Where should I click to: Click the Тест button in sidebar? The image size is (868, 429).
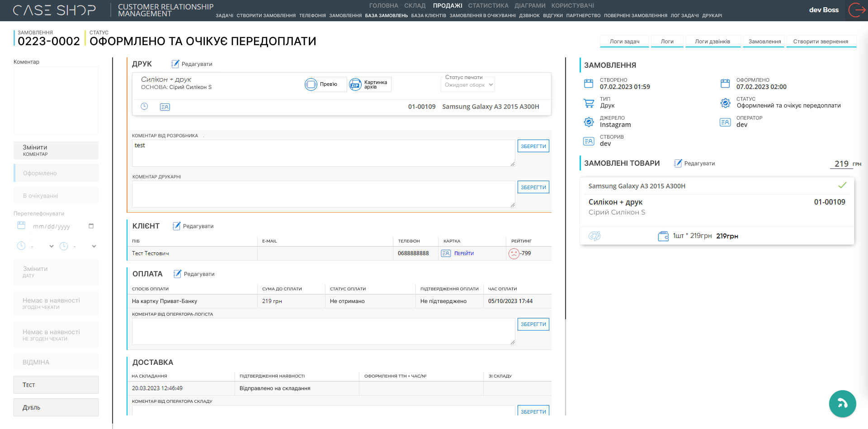(56, 385)
